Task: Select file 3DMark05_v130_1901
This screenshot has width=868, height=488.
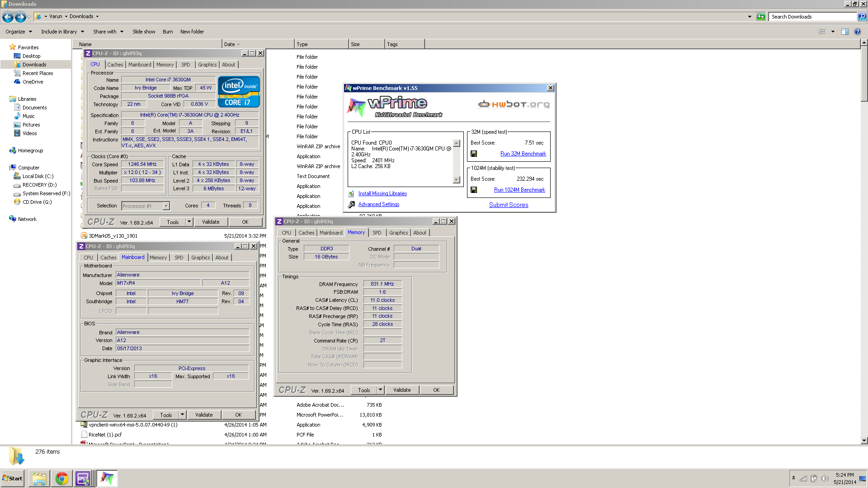Action: [x=113, y=236]
